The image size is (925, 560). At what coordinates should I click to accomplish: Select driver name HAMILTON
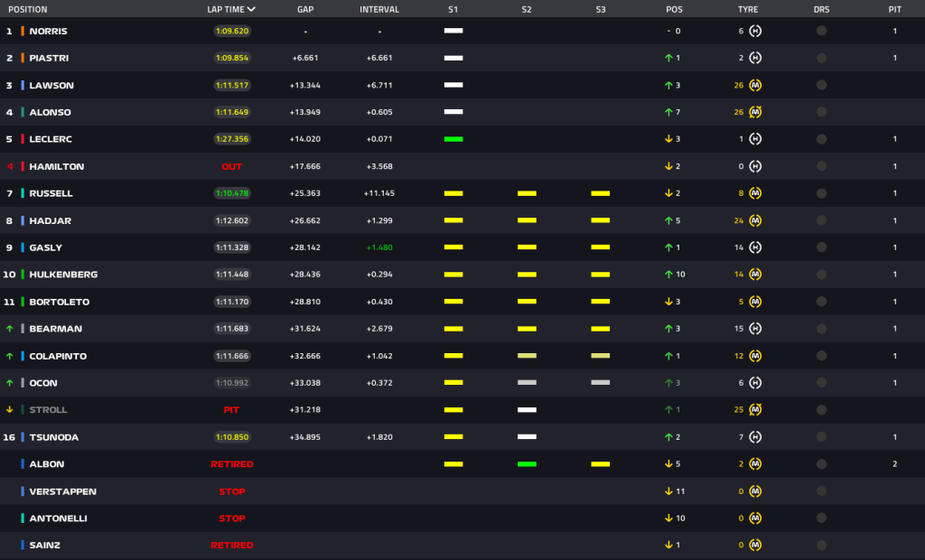pyautogui.click(x=57, y=166)
